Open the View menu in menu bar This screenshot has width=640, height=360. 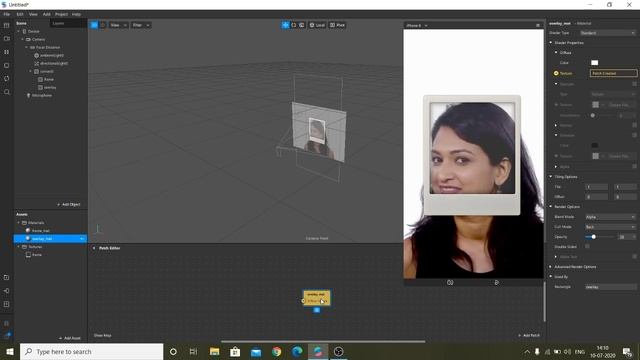[x=33, y=14]
